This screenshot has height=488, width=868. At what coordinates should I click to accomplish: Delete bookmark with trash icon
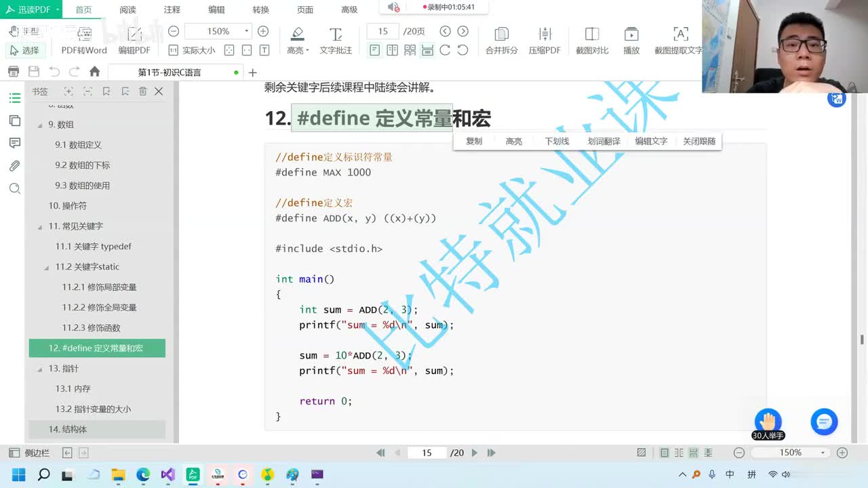pyautogui.click(x=142, y=91)
